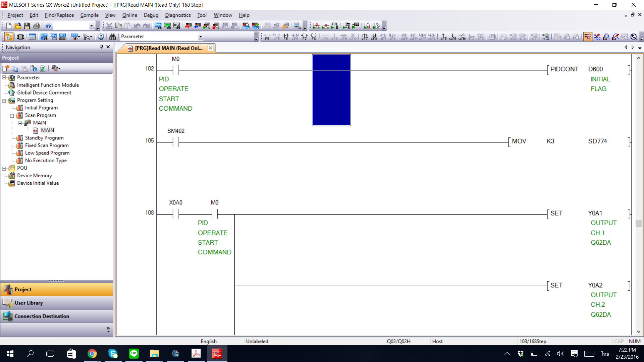This screenshot has height=362, width=644.
Task: Print using the printer icon
Action: point(37,26)
